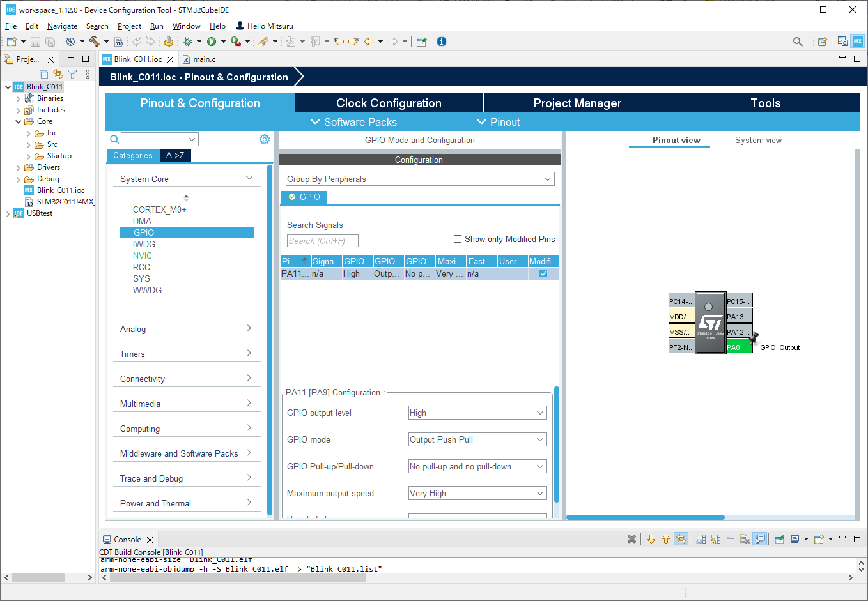Viewport: 868px width, 601px height.
Task: Toggle Modified checkbox in PA11 row
Action: [543, 273]
